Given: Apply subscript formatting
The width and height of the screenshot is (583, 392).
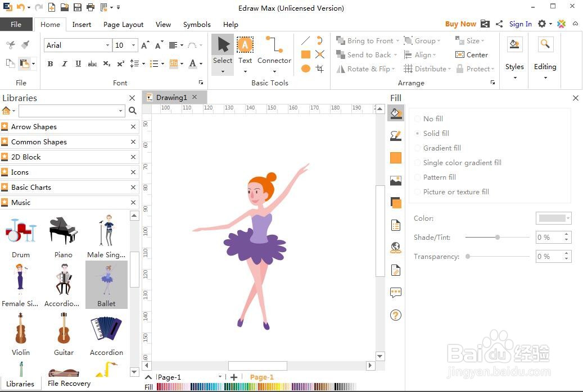Looking at the screenshot, I should coord(106,63).
